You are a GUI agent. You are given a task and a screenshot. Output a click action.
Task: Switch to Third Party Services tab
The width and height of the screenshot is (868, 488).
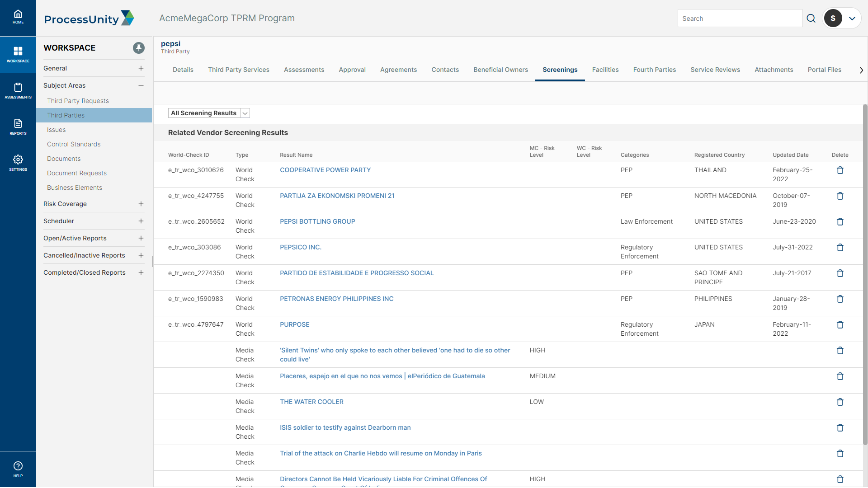[x=239, y=70]
